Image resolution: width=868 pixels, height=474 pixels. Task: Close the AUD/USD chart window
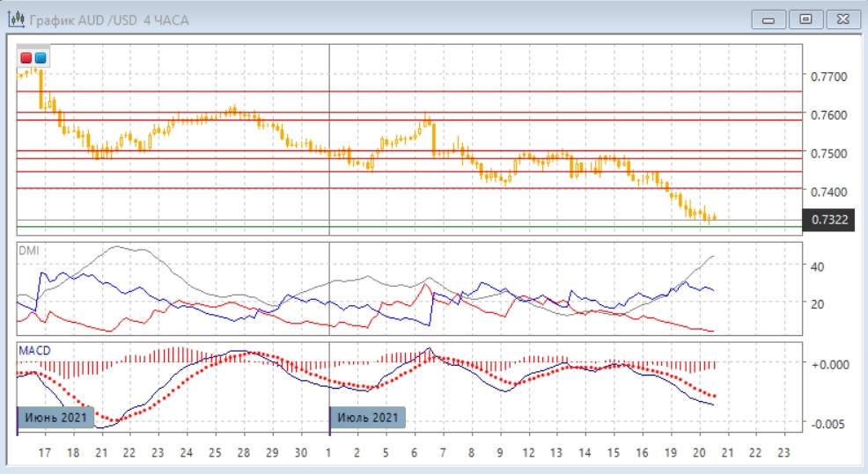[x=842, y=19]
